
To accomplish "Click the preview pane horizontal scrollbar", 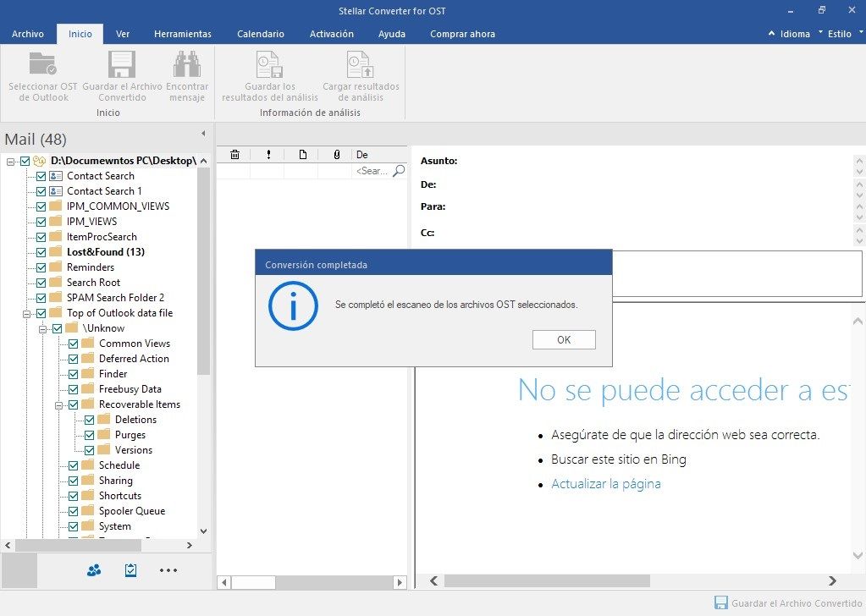I will (x=547, y=580).
